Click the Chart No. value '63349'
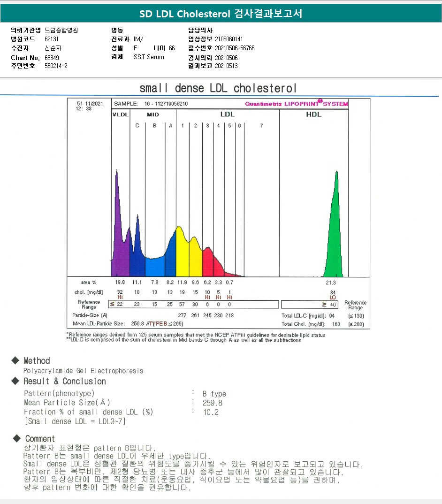The image size is (442, 504). pos(52,58)
